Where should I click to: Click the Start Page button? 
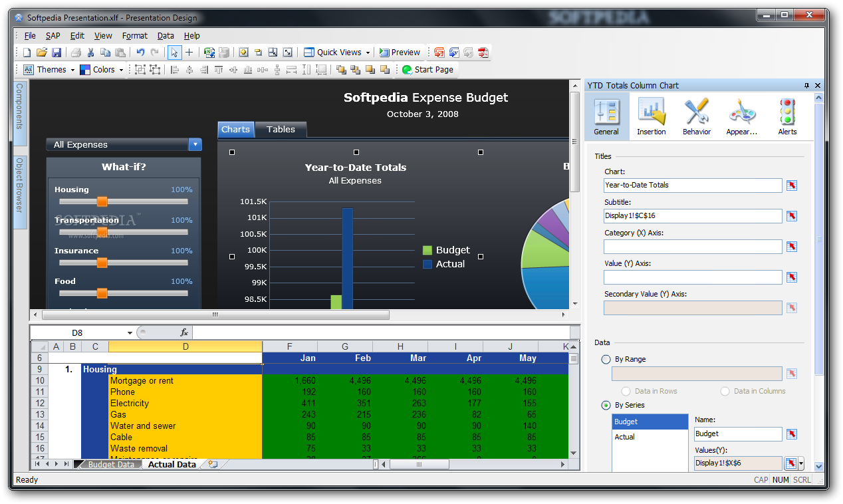click(427, 70)
